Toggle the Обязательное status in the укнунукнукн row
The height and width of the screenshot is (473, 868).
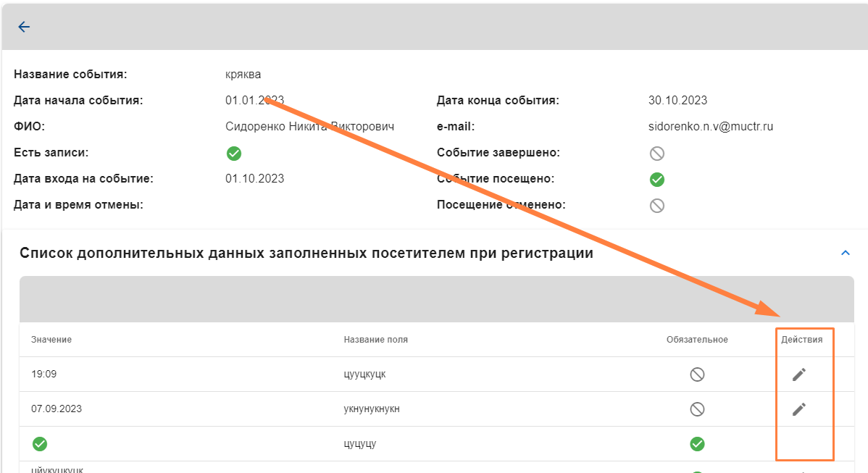697,409
